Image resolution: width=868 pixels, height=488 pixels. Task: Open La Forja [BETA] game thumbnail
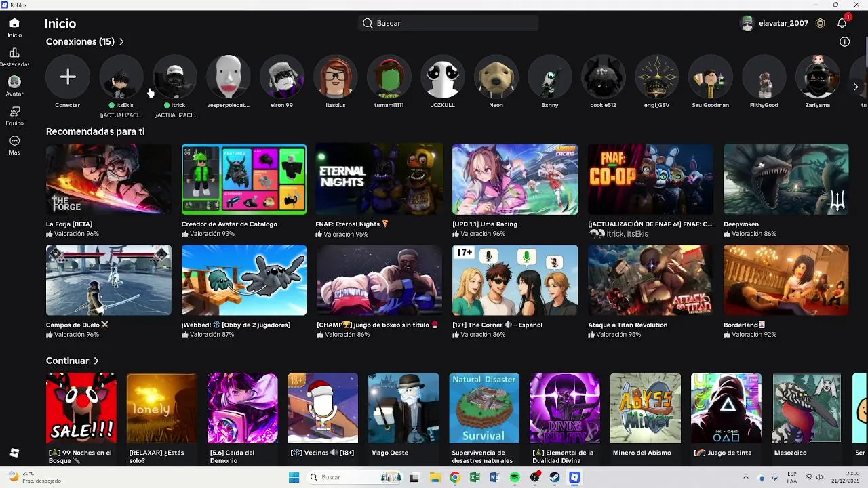(x=108, y=179)
